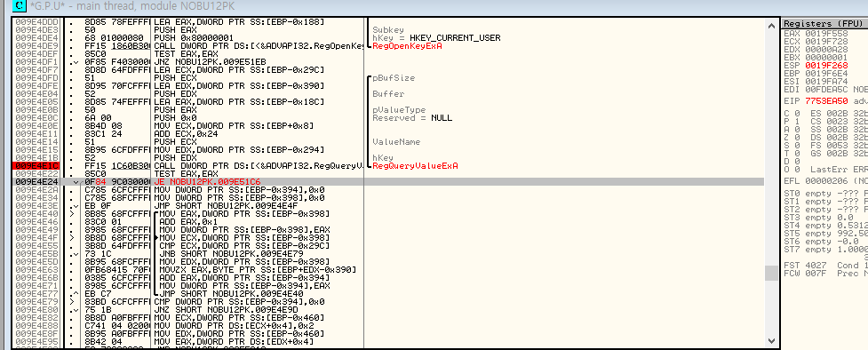This screenshot has height=350, width=868.
Task: Click the Reserved = NULL comment
Action: [x=412, y=118]
